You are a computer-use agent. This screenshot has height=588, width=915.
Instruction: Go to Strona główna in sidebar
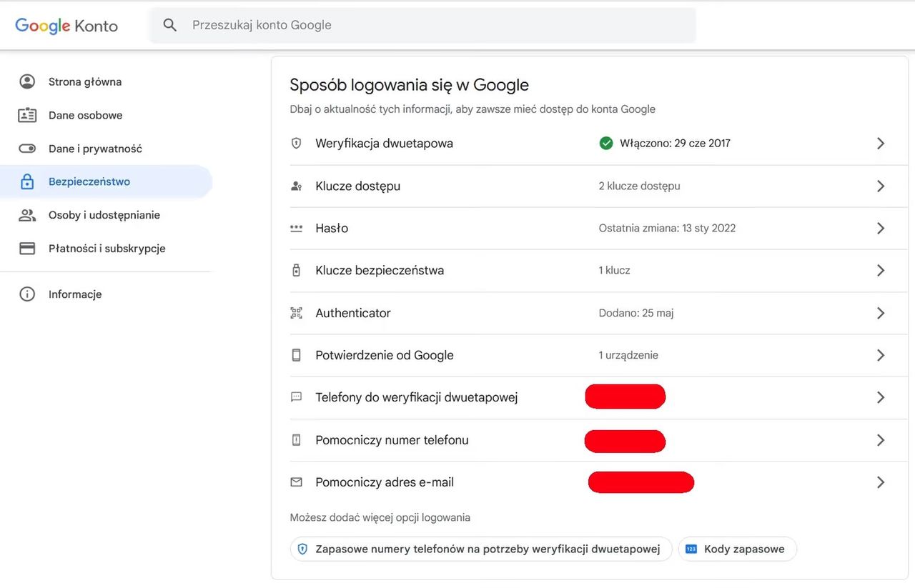(x=85, y=81)
